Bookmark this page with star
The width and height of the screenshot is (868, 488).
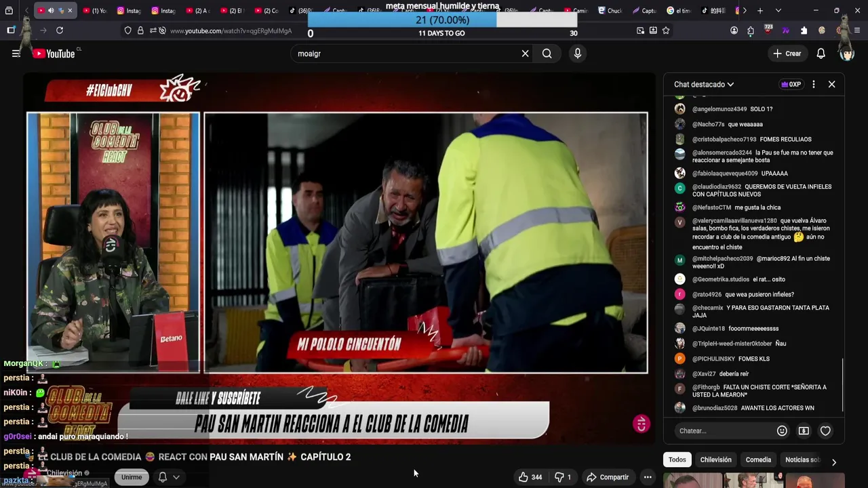pos(666,30)
